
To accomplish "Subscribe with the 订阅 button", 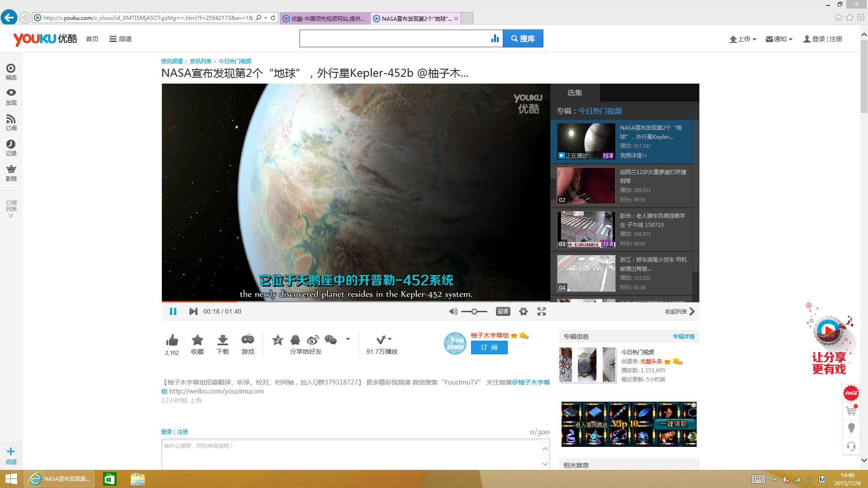I will 489,347.
